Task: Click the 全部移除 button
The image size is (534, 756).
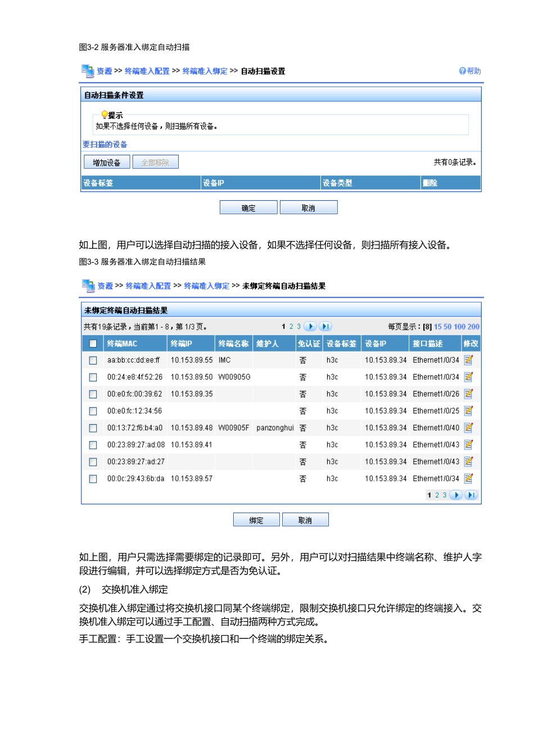Action: tap(155, 162)
